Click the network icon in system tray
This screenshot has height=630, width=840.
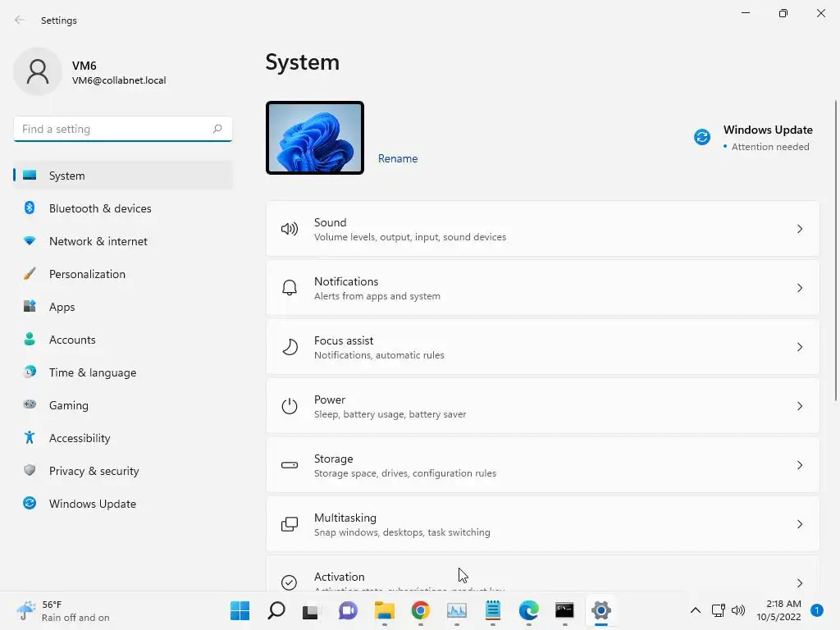(x=718, y=610)
